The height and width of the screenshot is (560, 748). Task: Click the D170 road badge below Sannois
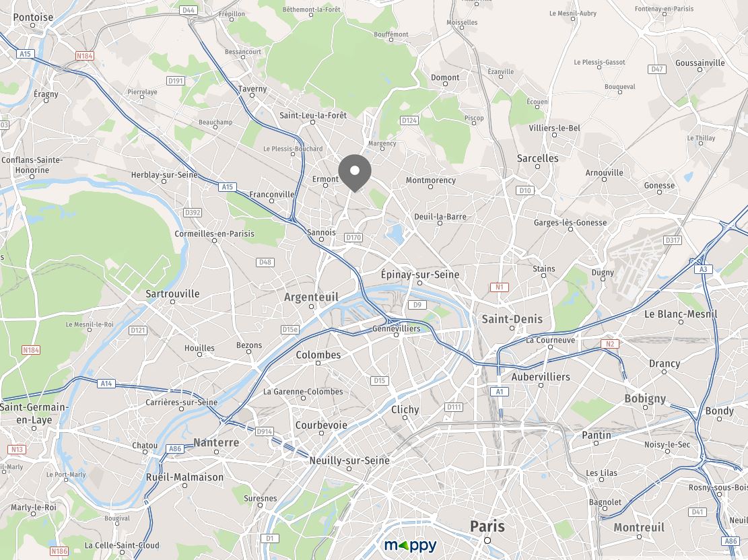353,237
